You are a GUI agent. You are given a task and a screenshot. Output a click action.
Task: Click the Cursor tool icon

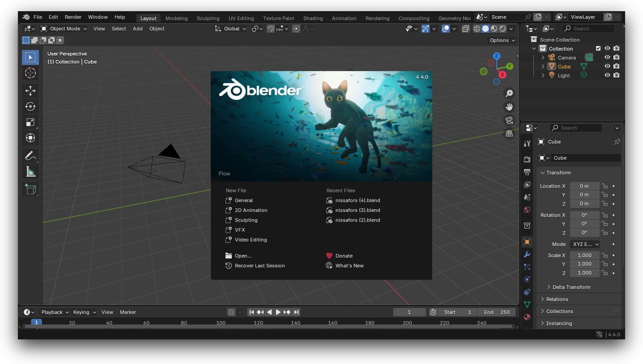(30, 73)
